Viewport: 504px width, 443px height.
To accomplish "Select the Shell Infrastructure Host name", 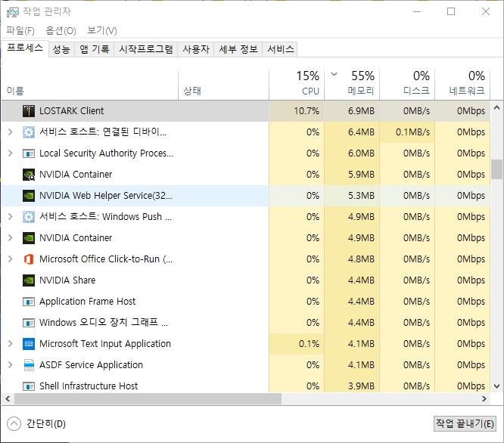I will point(89,386).
